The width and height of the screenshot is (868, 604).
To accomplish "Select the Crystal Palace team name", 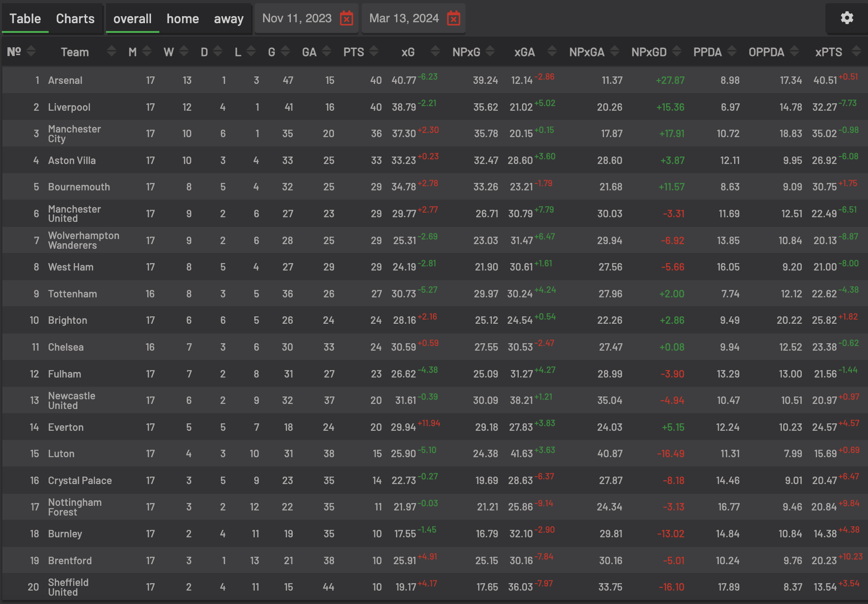I will point(80,480).
